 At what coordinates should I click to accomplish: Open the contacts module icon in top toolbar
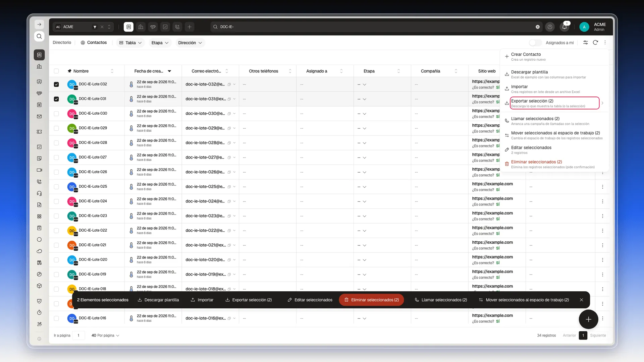click(x=128, y=27)
